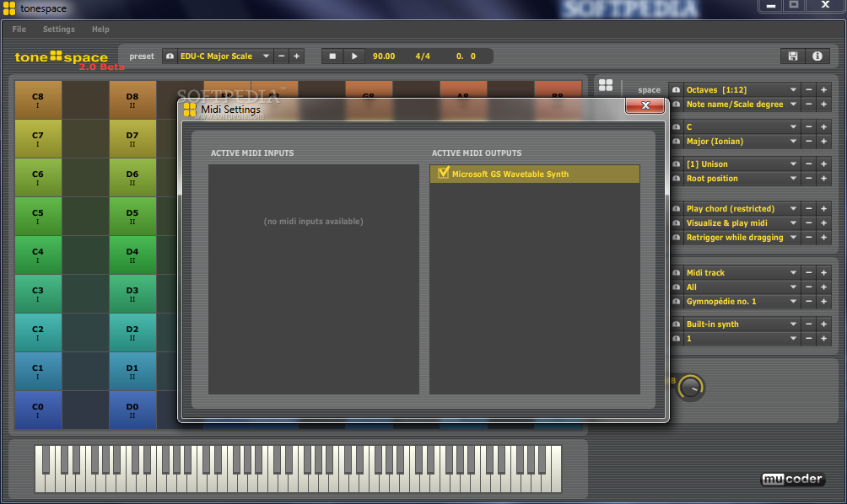Open the key C dropdown
Image resolution: width=847 pixels, height=504 pixels.
(742, 126)
